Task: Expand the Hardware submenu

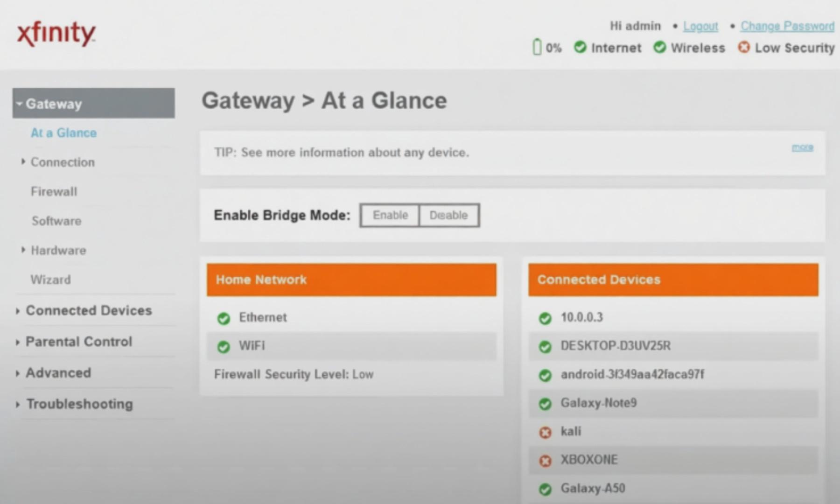Action: pos(58,250)
